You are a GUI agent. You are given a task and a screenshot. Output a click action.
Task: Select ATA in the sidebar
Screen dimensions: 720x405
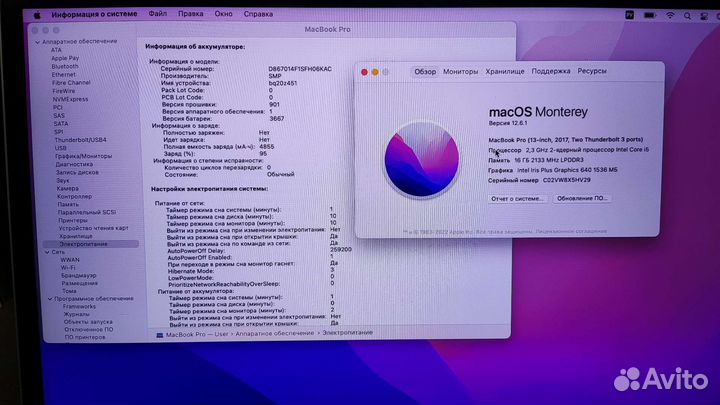click(56, 50)
